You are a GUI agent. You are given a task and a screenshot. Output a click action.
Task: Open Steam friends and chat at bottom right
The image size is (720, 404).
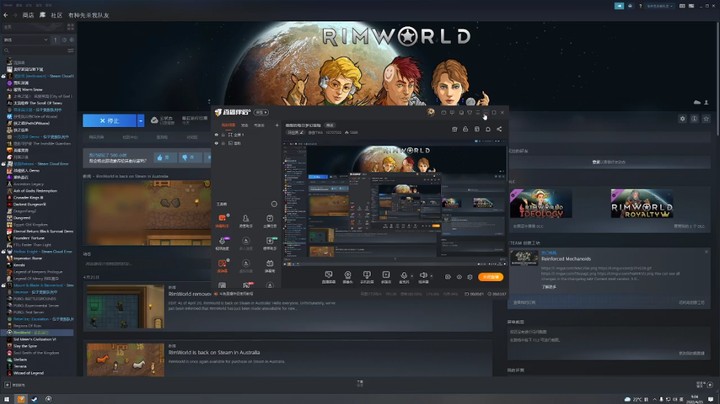point(705,385)
